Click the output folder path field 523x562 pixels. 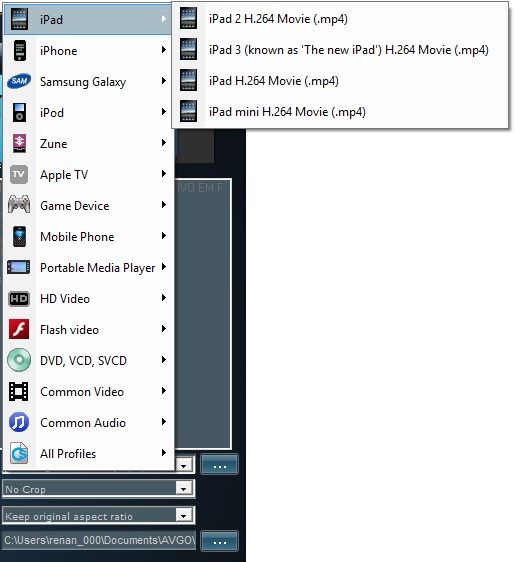(x=99, y=540)
